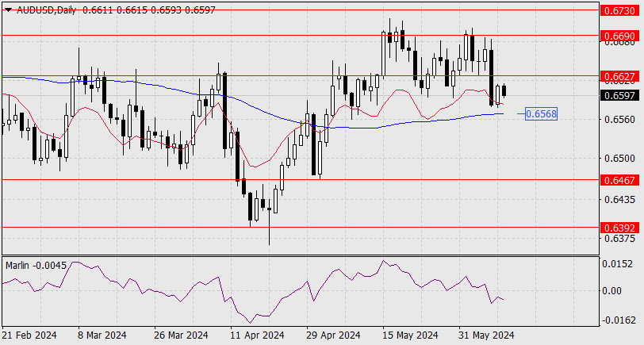Click the 31 May 2024 date label
Screen dimensions: 644x345
coord(486,335)
